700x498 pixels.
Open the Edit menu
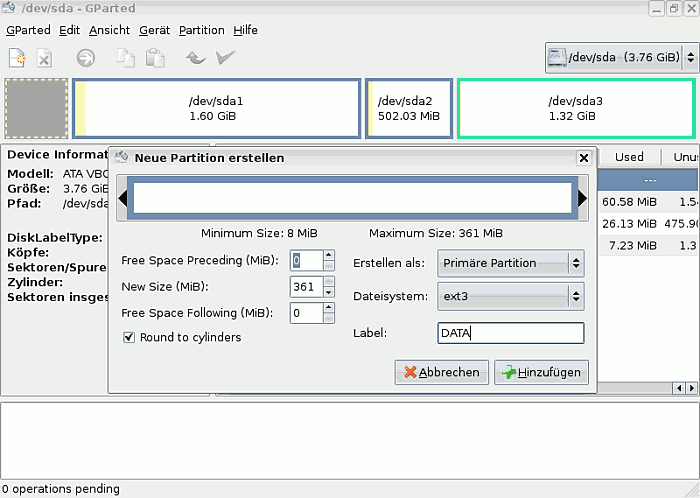click(69, 30)
